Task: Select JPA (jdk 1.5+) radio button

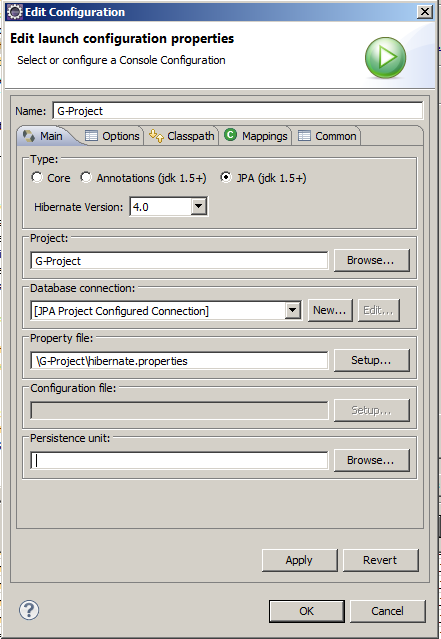Action: tap(226, 178)
